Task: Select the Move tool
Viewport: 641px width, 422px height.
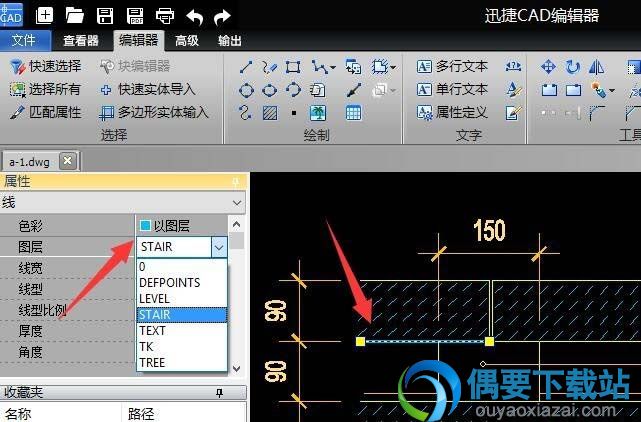Action: coord(548,67)
